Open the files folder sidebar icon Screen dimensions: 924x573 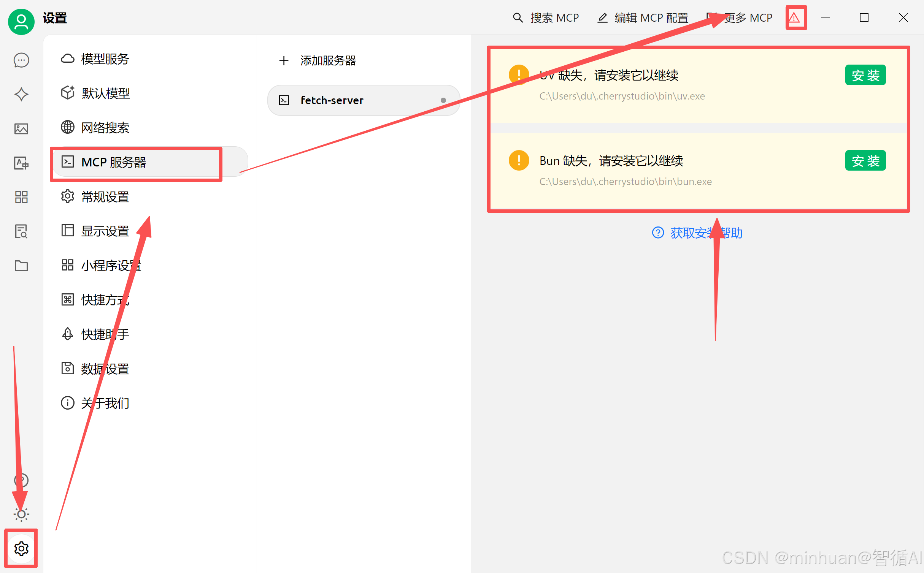(x=21, y=266)
